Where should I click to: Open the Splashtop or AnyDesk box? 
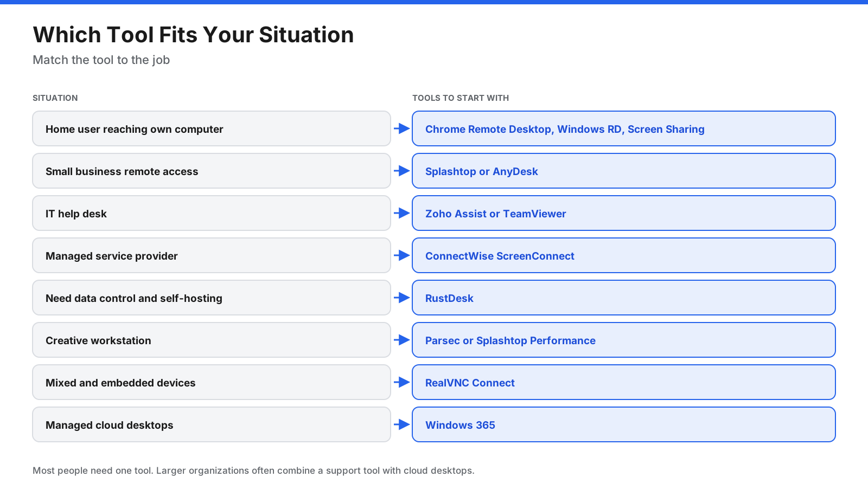point(624,171)
